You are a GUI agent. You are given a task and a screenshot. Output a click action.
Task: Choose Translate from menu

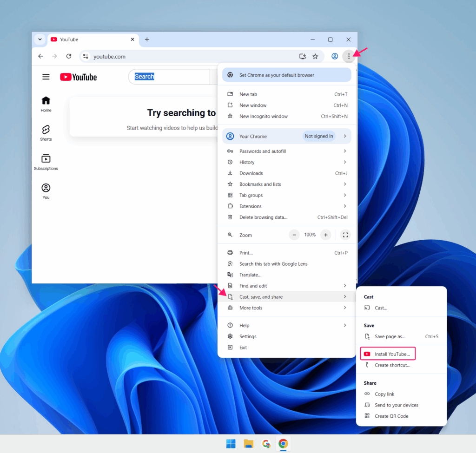pos(286,275)
